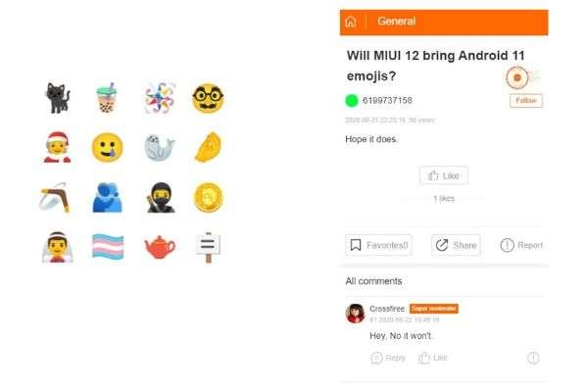This screenshot has width=588, height=392.
Task: Pick the transgender flag emoji
Action: (108, 246)
